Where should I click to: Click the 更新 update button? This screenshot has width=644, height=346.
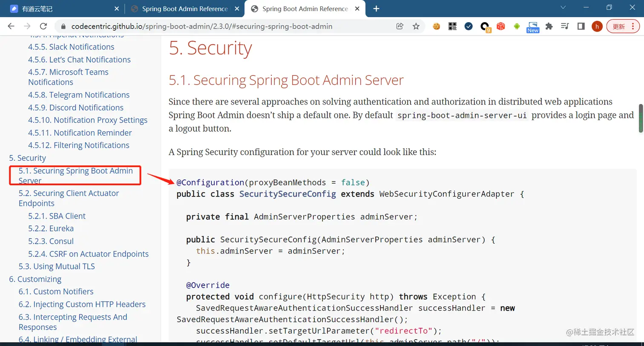point(623,26)
